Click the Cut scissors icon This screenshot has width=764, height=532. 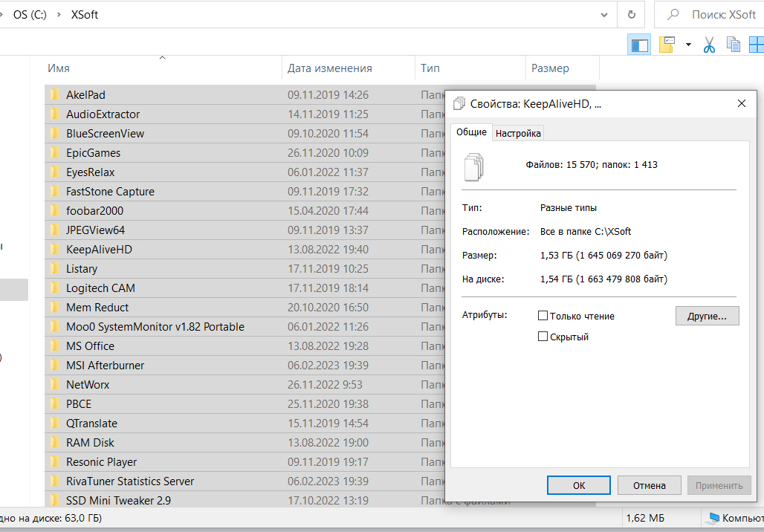tap(709, 45)
